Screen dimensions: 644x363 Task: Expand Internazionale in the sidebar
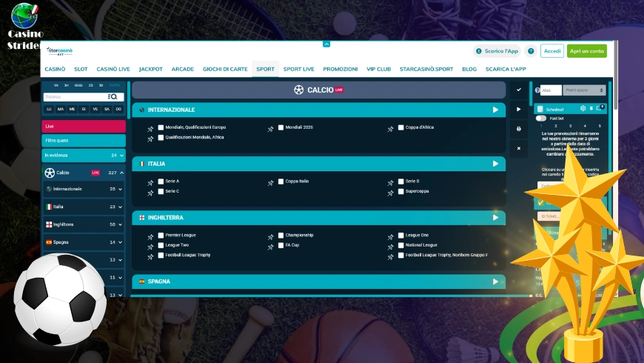click(120, 189)
